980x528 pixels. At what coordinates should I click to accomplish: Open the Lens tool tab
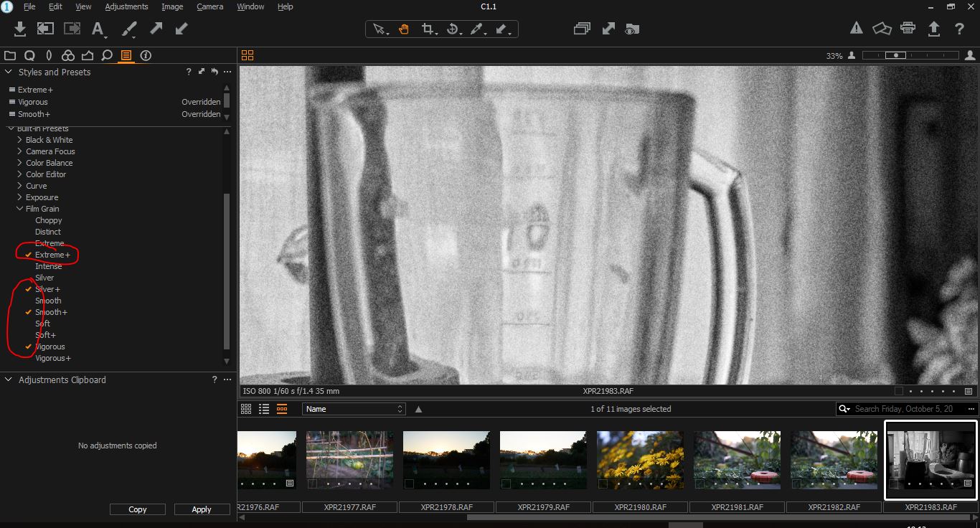pyautogui.click(x=49, y=55)
